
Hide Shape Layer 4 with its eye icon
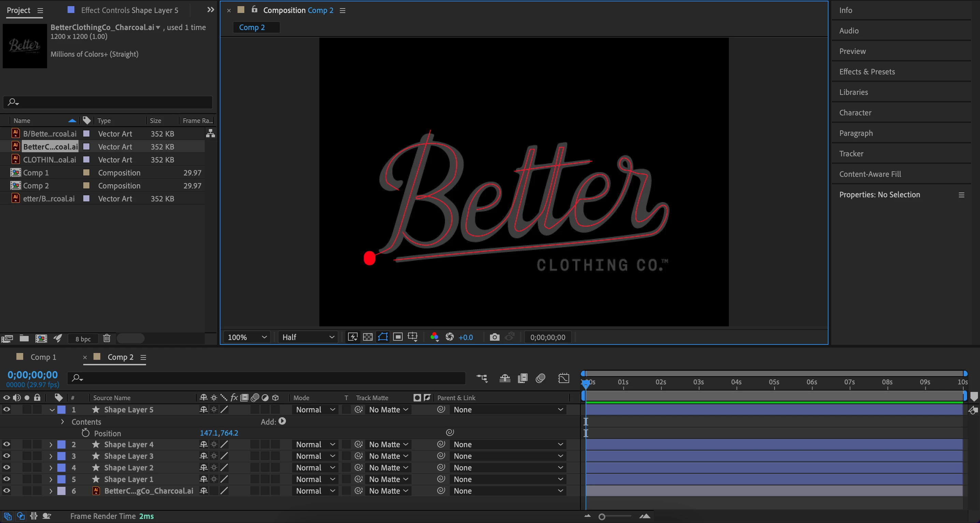coord(6,444)
